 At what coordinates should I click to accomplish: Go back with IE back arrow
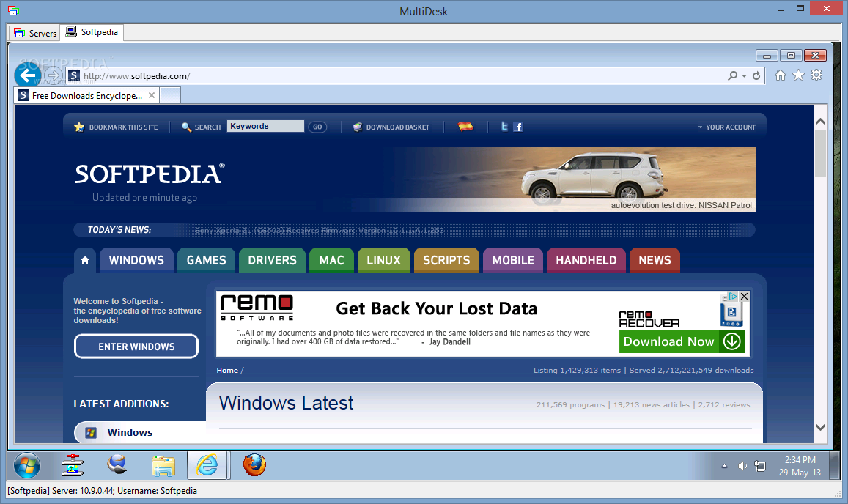pyautogui.click(x=28, y=75)
